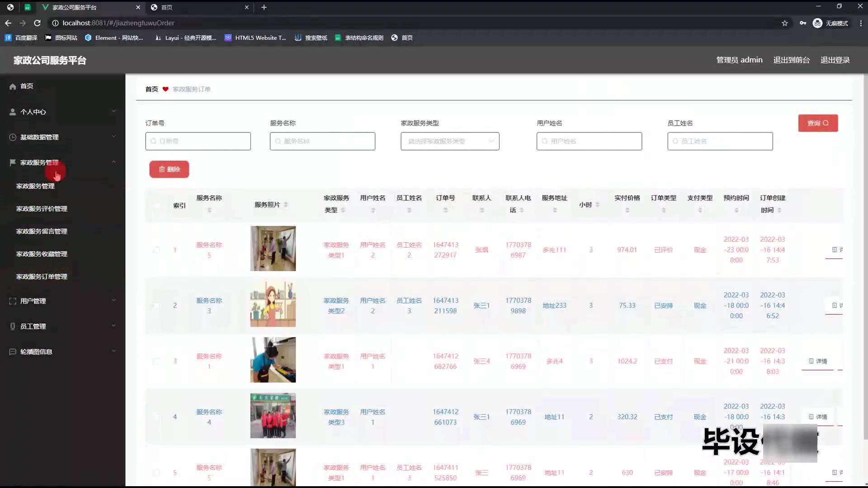The image size is (868, 488).
Task: Click the service photo thumbnail in row 2
Action: pos(273,305)
